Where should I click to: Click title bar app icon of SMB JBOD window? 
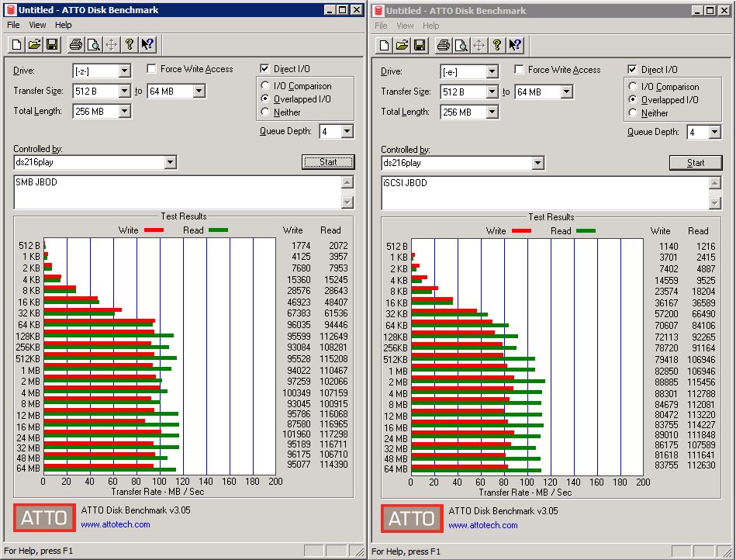pos(11,10)
